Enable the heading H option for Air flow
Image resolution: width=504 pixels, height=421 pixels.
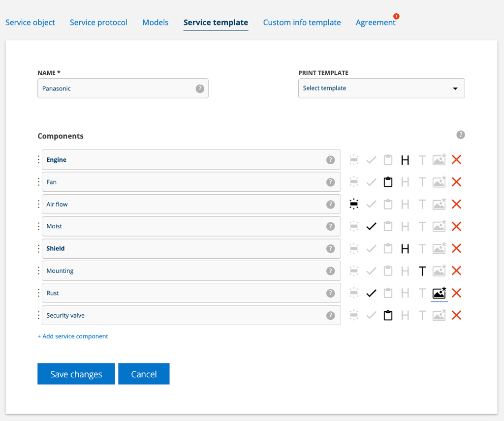pos(405,204)
